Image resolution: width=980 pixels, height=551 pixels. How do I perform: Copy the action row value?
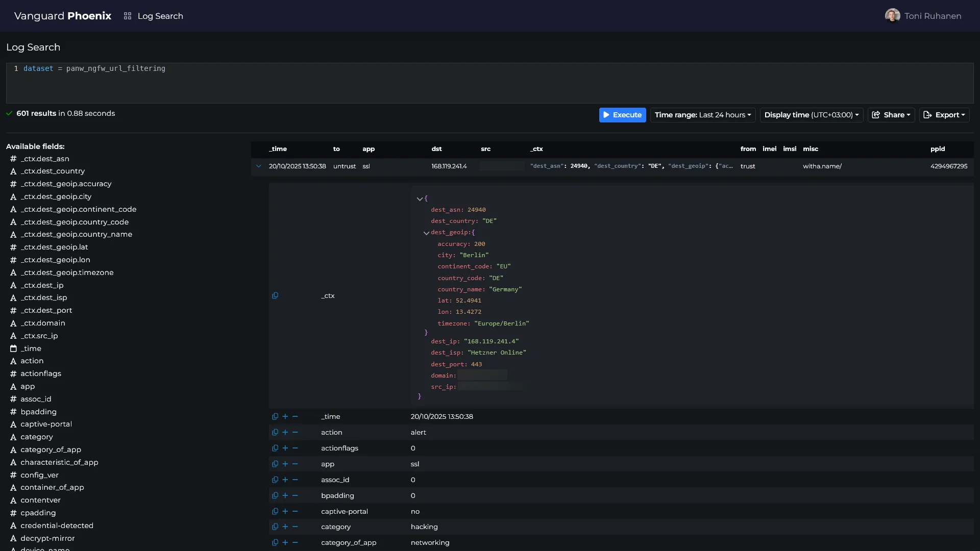coord(276,432)
